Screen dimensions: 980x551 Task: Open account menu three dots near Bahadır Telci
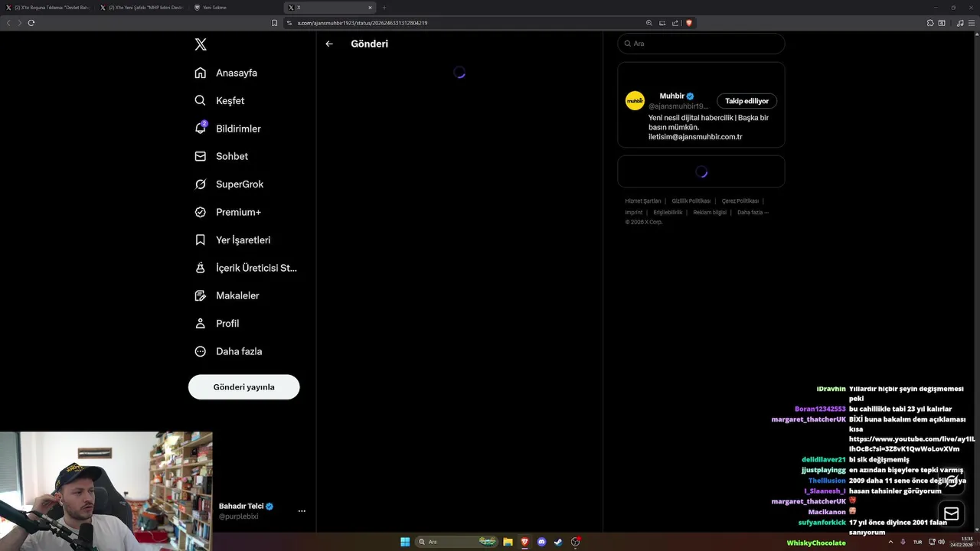pyautogui.click(x=302, y=511)
